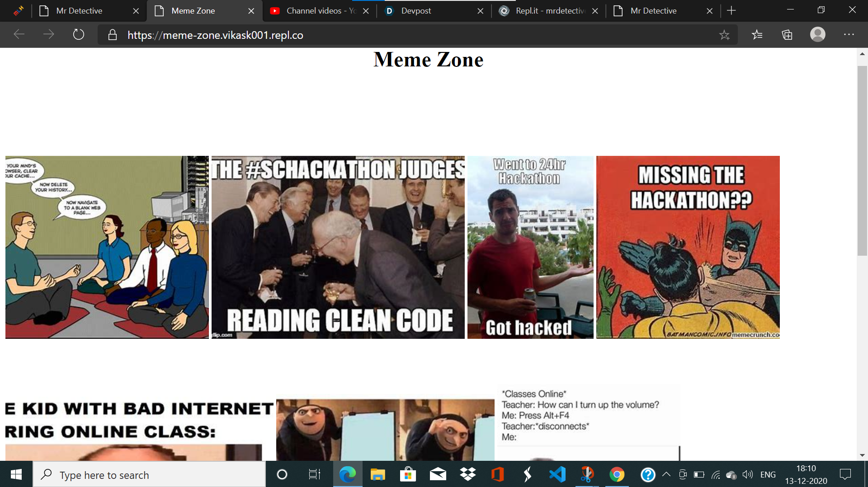Click the page scrollbar up arrow

tap(862, 54)
